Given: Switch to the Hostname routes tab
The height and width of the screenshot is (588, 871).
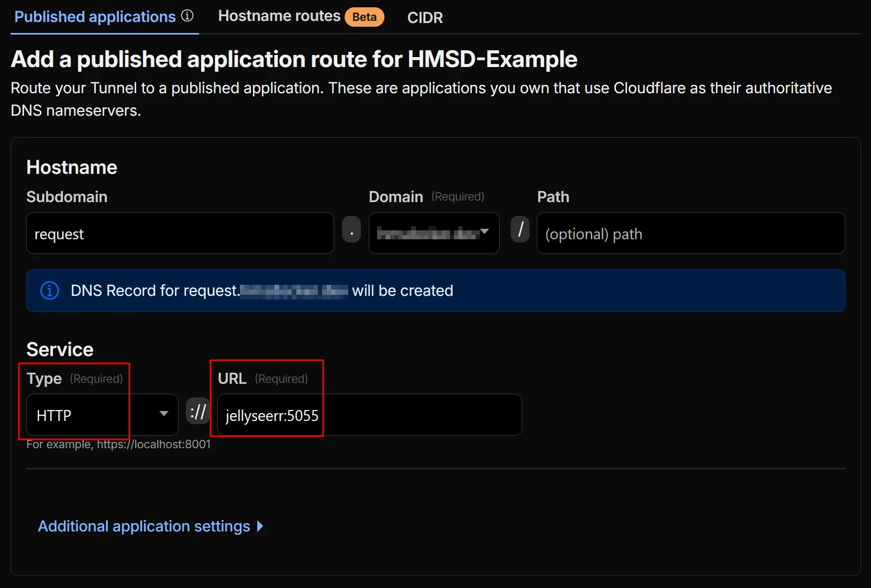Looking at the screenshot, I should tap(279, 16).
